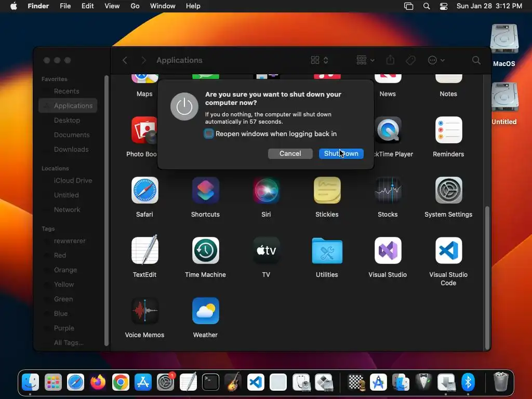Select Desktop in the sidebar
This screenshot has width=532, height=399.
click(68, 120)
